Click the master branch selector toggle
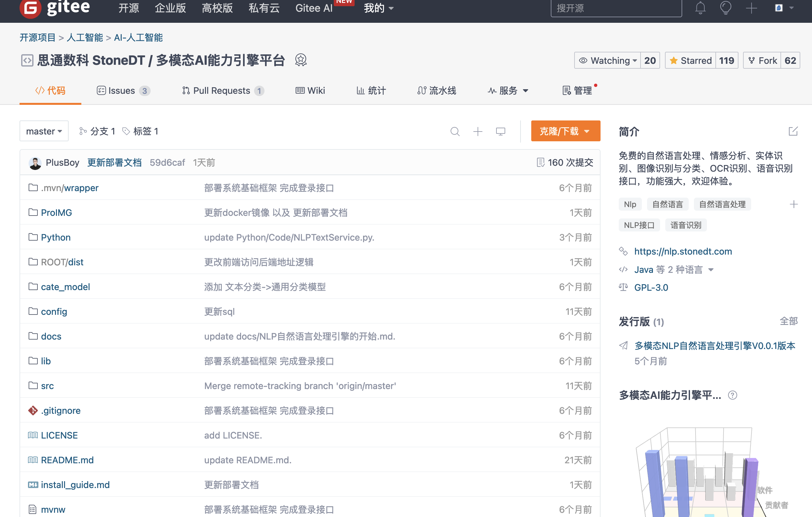 (44, 131)
